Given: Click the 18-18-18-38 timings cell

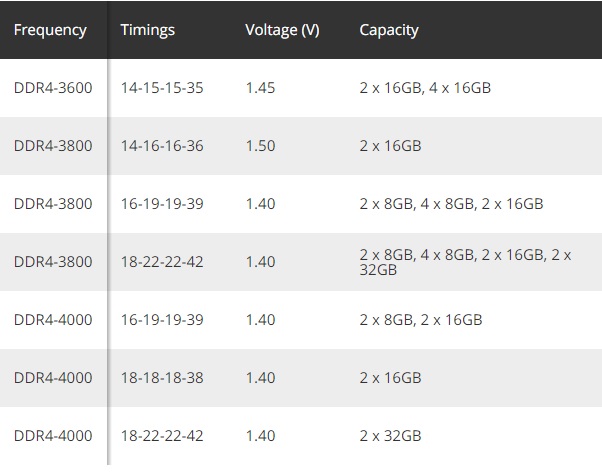Looking at the screenshot, I should [161, 378].
